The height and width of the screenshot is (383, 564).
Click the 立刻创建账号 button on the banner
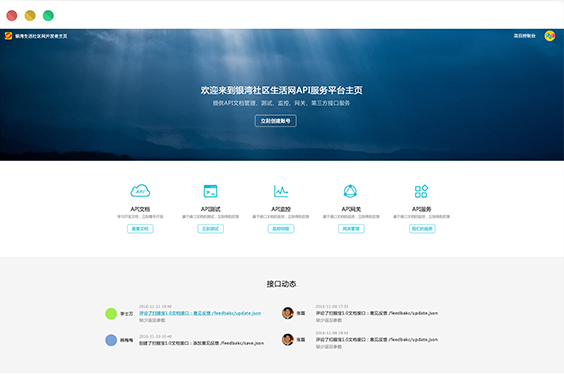click(x=276, y=121)
